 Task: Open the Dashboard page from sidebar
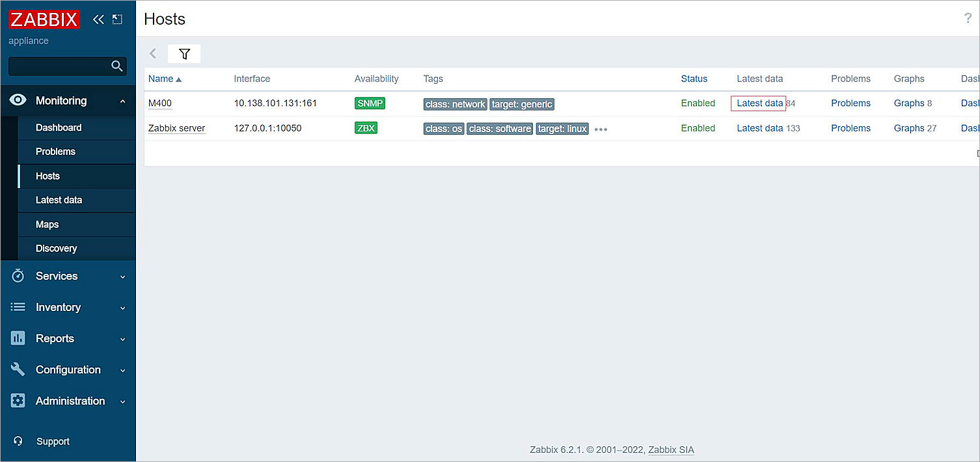57,128
